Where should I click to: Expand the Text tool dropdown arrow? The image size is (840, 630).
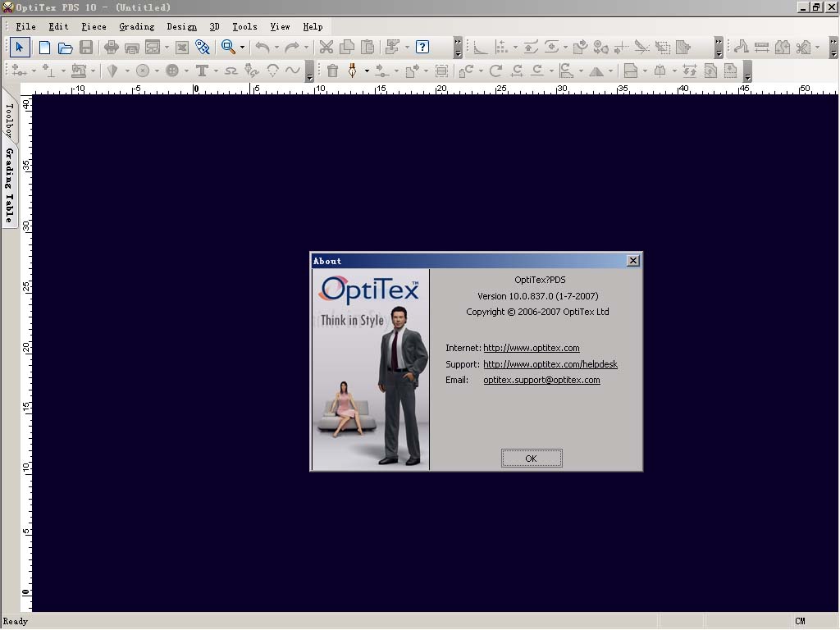pos(216,71)
